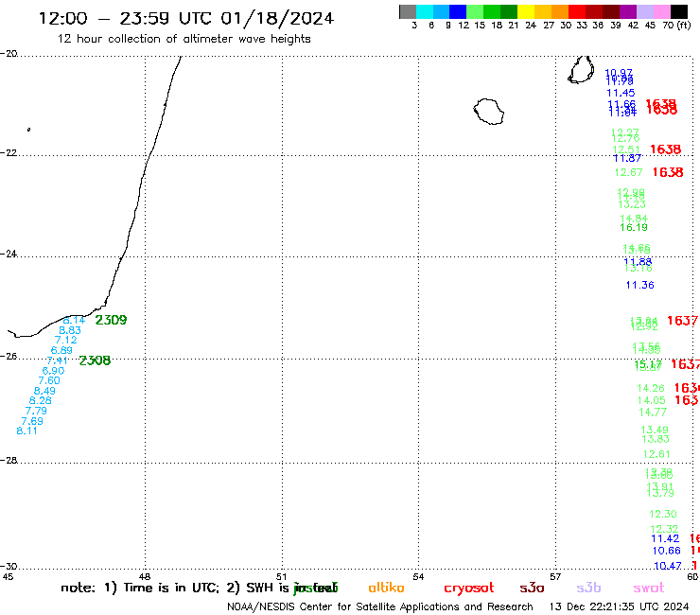Click the black swatch at the scale's end
700x615 pixels.
679,11
